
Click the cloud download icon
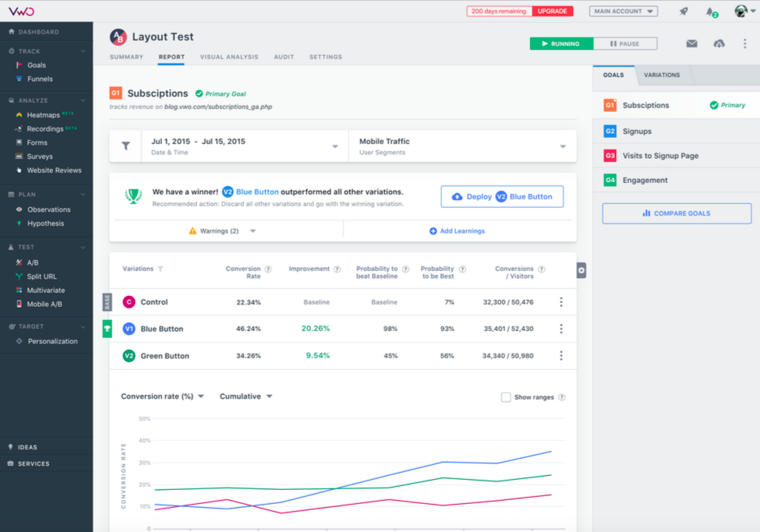(x=719, y=44)
